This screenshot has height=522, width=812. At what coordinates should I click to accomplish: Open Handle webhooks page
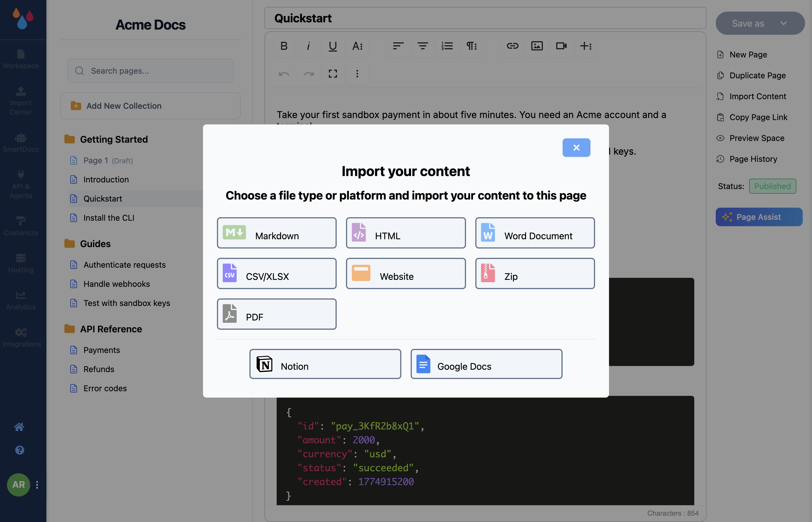[x=109, y=284]
